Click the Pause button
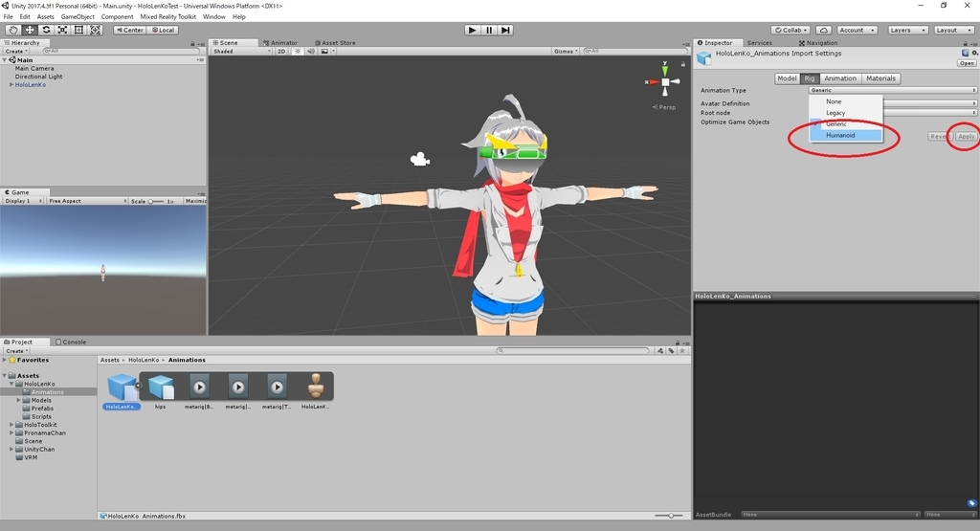 point(489,30)
